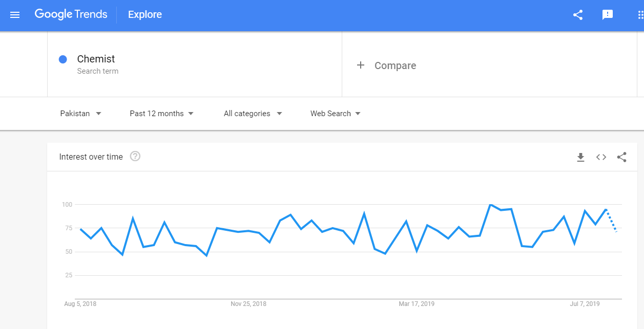Viewport: 644px width, 329px height.
Task: Go to Google Trends home logo
Action: [x=71, y=14]
